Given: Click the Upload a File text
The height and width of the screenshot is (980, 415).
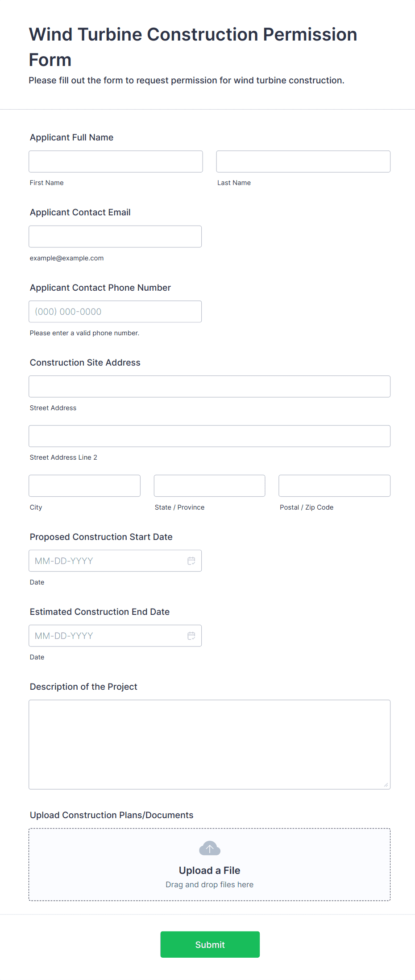Looking at the screenshot, I should tap(210, 870).
